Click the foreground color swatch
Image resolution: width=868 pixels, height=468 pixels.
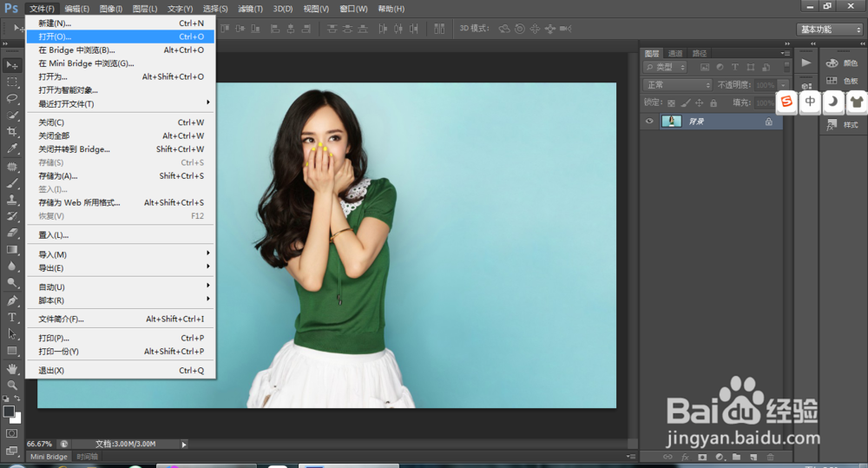(8, 411)
